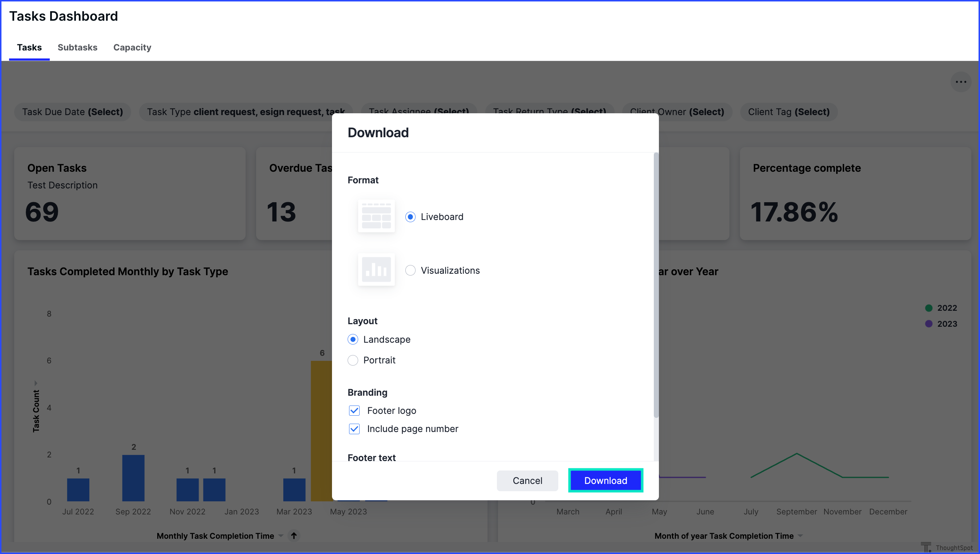Click the download dialog scrollbar
This screenshot has height=554, width=980.
click(656, 285)
